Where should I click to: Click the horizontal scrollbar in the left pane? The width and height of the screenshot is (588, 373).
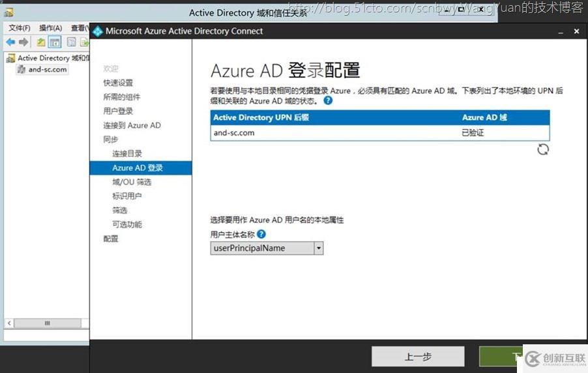(47, 323)
